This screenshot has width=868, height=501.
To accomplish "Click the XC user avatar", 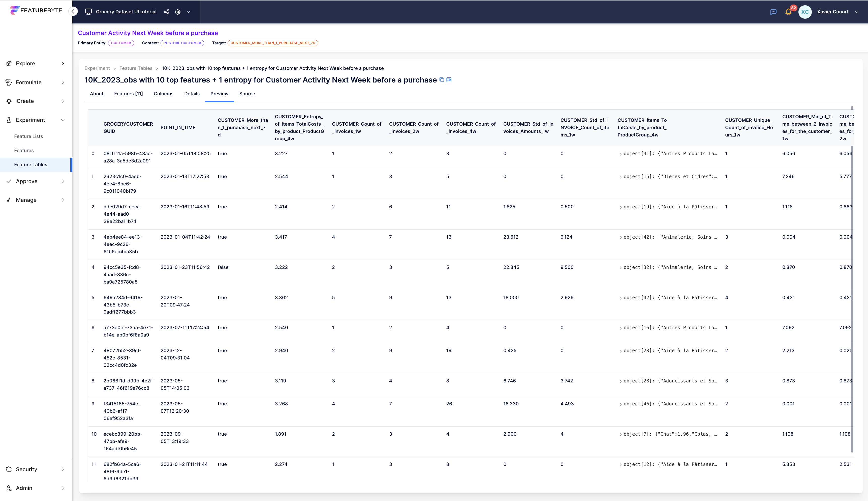I will point(805,12).
